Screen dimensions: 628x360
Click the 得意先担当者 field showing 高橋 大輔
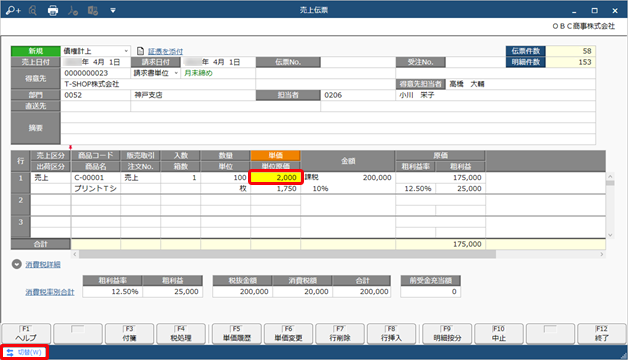(520, 84)
